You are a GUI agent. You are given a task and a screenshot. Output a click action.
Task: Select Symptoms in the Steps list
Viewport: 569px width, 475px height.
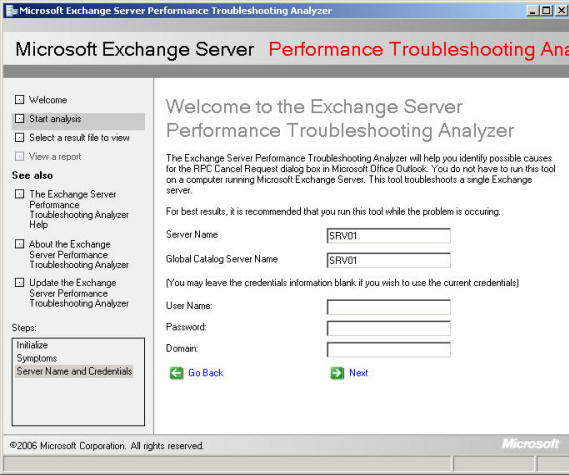coord(37,358)
